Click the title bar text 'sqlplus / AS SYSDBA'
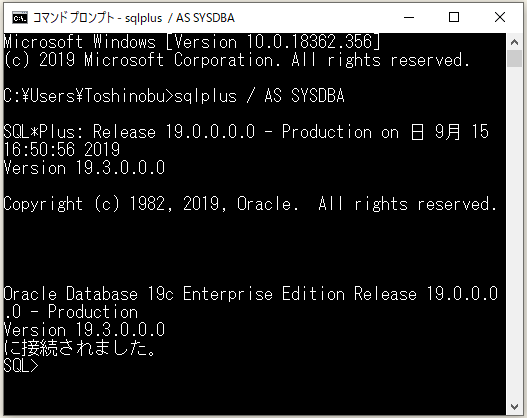Screen dimensions: 527x418 [179, 18]
